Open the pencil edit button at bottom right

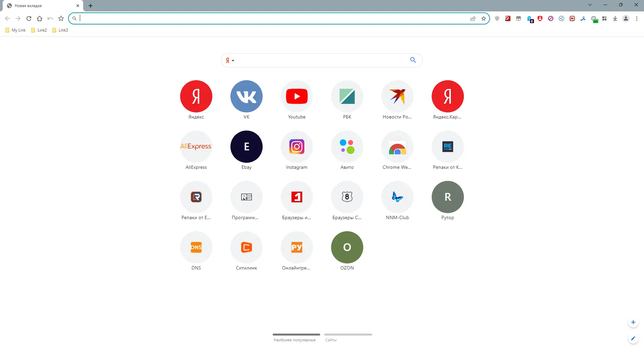[x=633, y=339]
